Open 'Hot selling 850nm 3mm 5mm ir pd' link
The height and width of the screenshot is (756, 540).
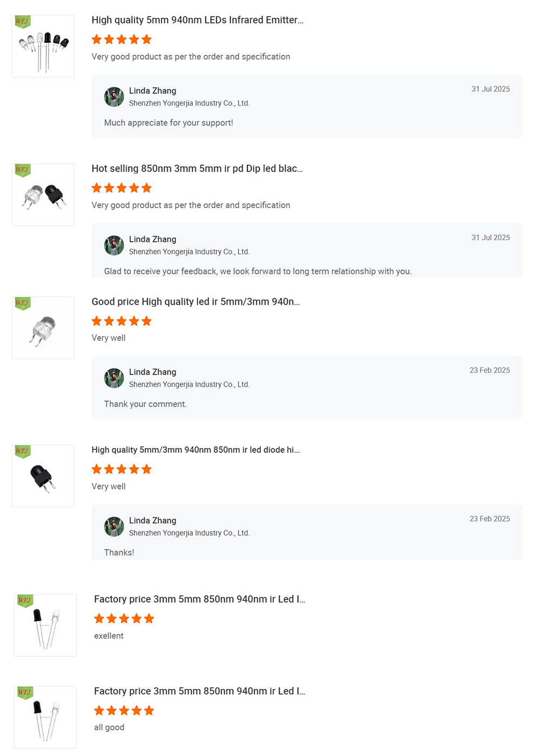pos(197,168)
